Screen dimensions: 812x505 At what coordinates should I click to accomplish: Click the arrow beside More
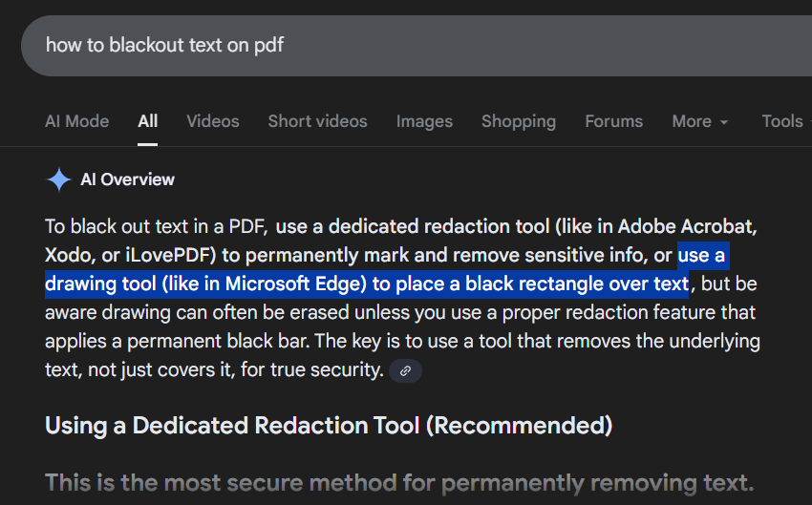tap(724, 122)
